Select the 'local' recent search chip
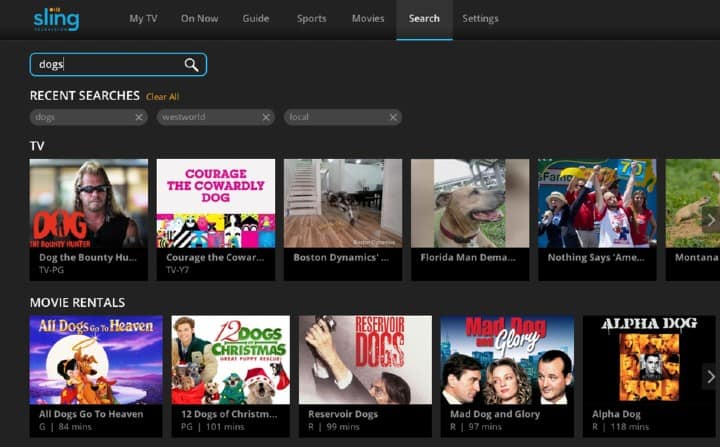The image size is (720, 447). click(343, 117)
